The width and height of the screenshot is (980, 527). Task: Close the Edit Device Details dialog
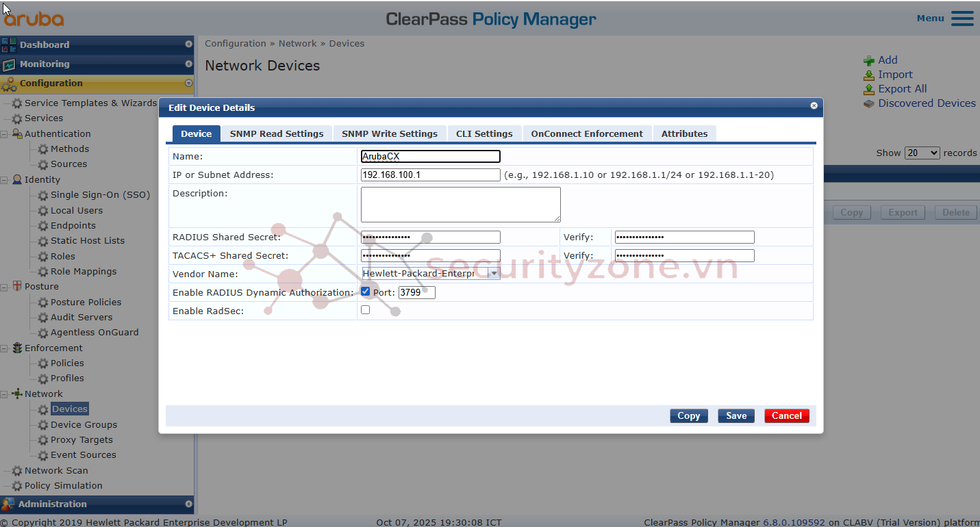tap(814, 106)
